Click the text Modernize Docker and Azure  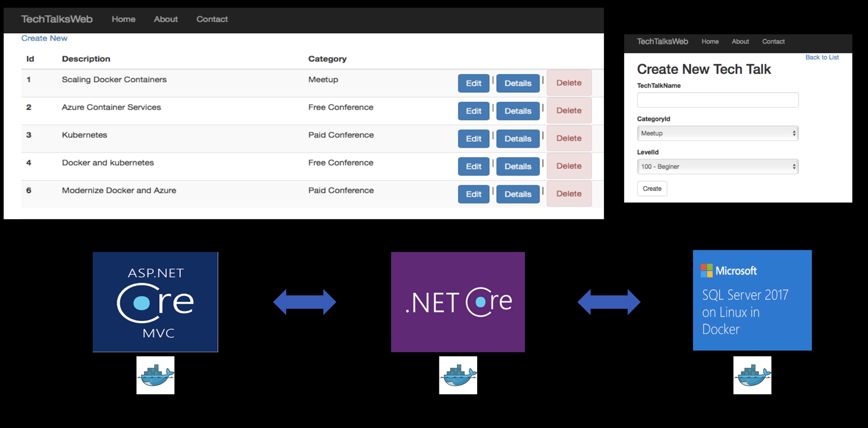coord(119,191)
